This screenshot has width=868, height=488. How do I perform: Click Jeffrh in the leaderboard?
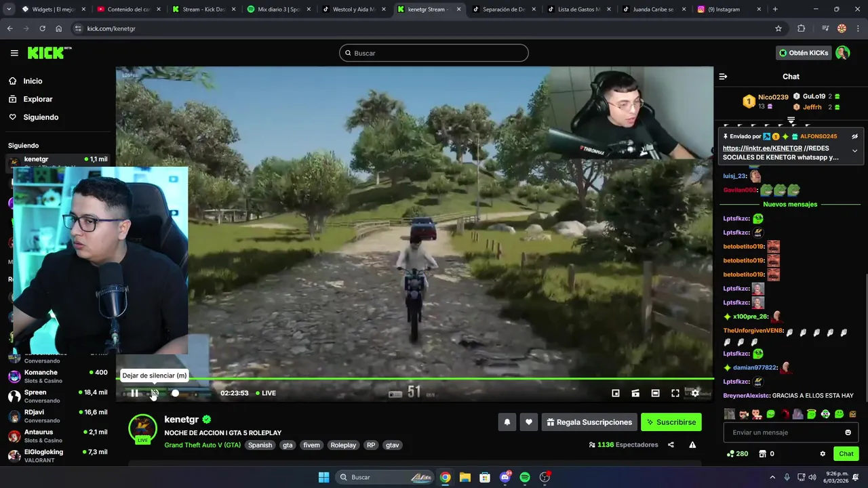[812, 107]
